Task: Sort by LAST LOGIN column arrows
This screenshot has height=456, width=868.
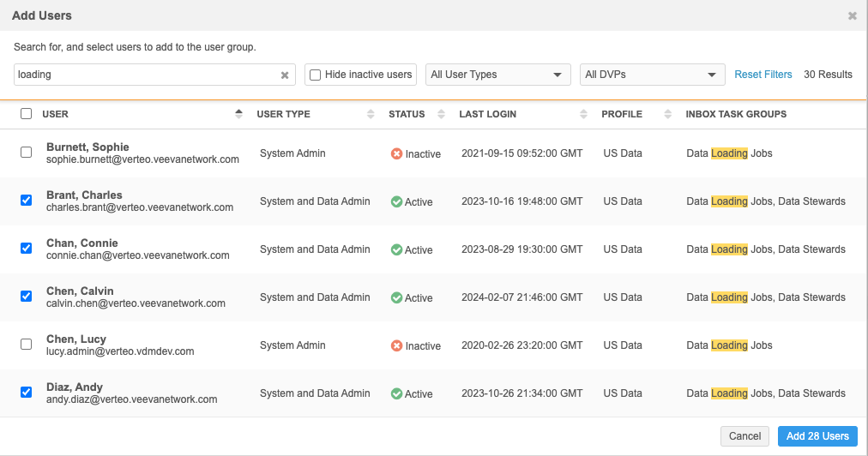Action: (583, 114)
